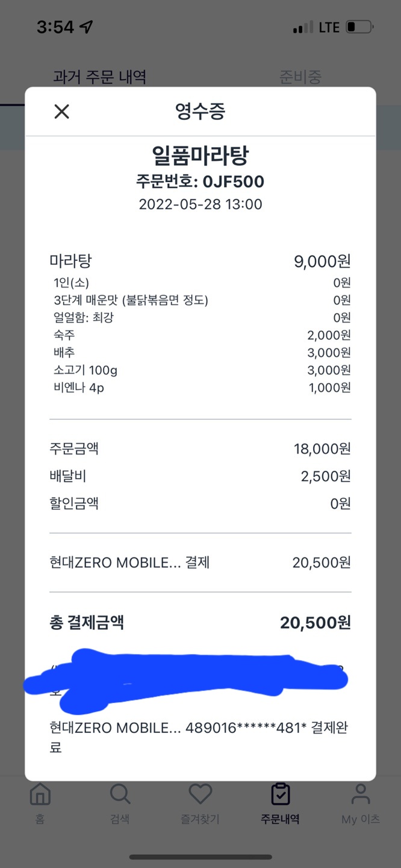Switch to the 준비중 tab

(x=300, y=77)
